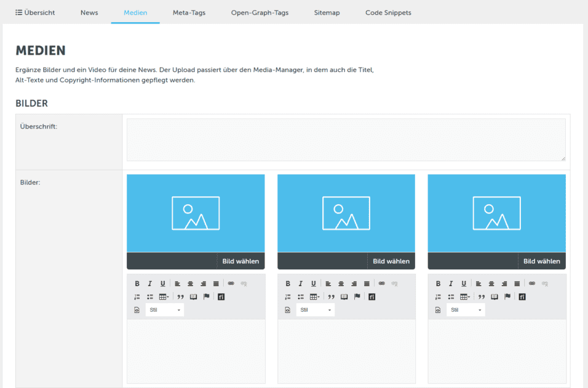The width and height of the screenshot is (588, 388).
Task: Insert link in the second image editor
Action: 381,283
